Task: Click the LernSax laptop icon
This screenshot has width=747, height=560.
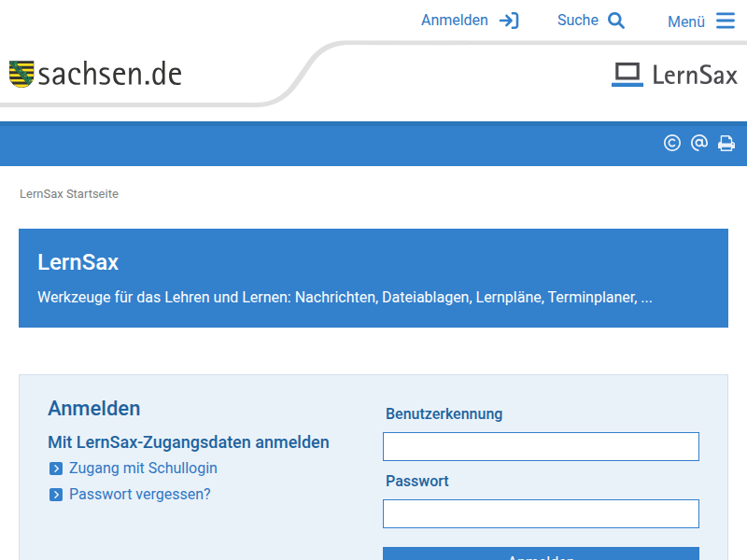Action: tap(627, 75)
